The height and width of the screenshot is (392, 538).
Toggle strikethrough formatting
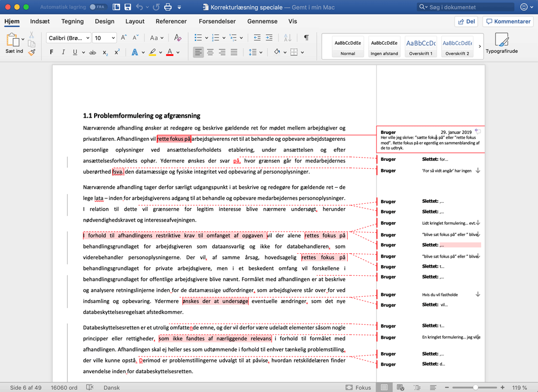coord(93,53)
